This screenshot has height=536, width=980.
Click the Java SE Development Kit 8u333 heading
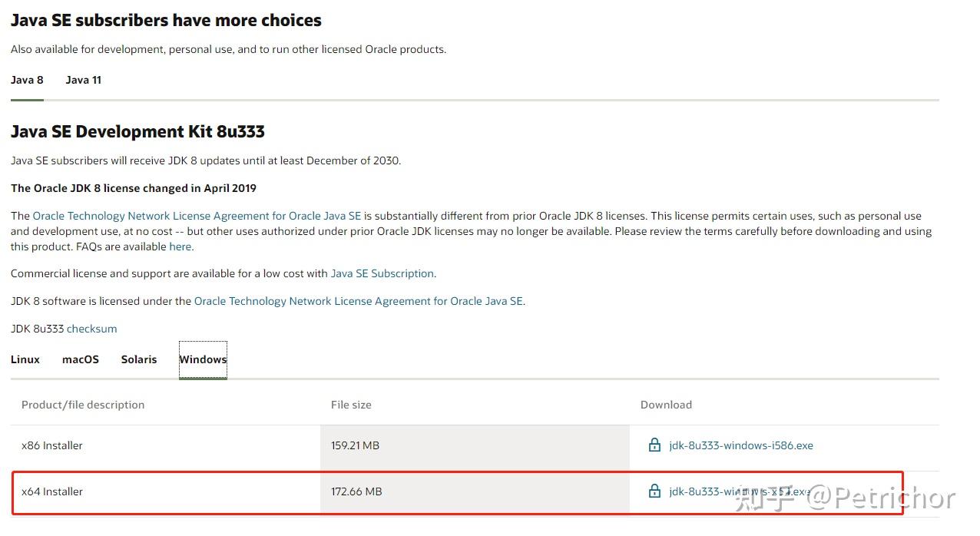tap(137, 131)
